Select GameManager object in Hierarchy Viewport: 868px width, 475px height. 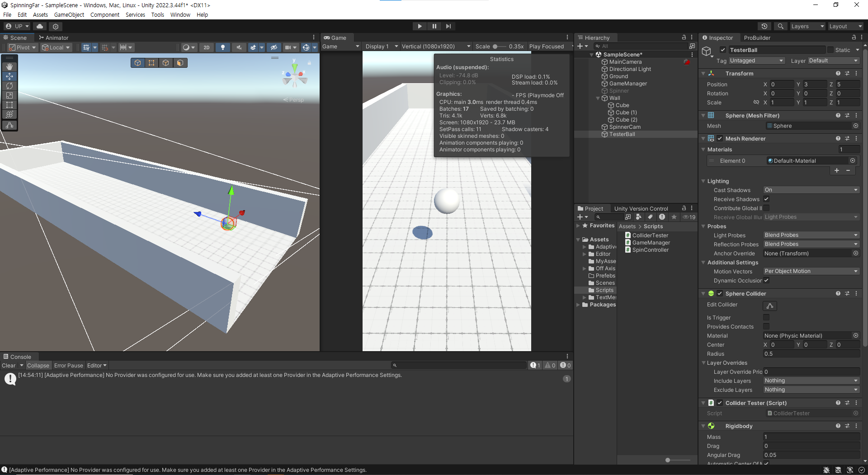click(x=628, y=84)
